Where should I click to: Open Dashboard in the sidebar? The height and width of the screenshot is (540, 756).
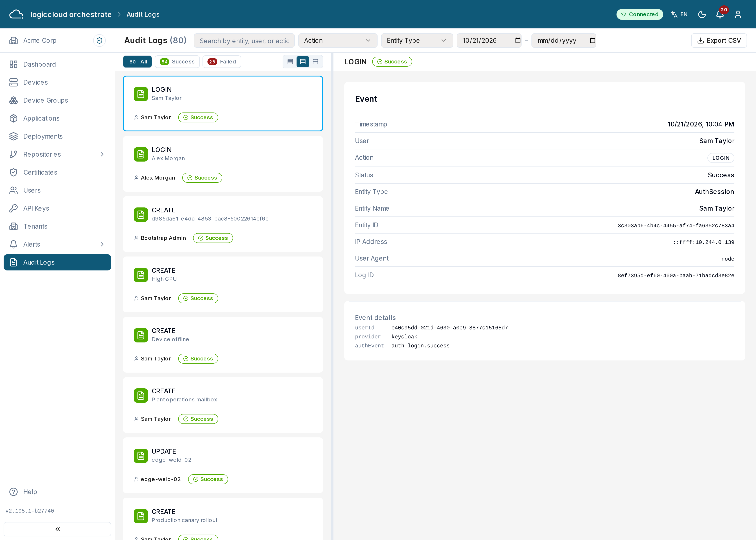click(x=57, y=64)
